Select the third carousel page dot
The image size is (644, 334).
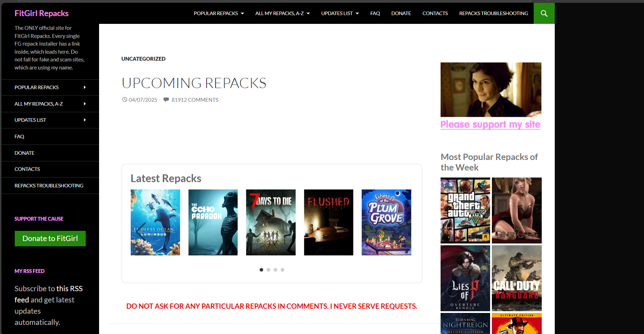(x=275, y=270)
